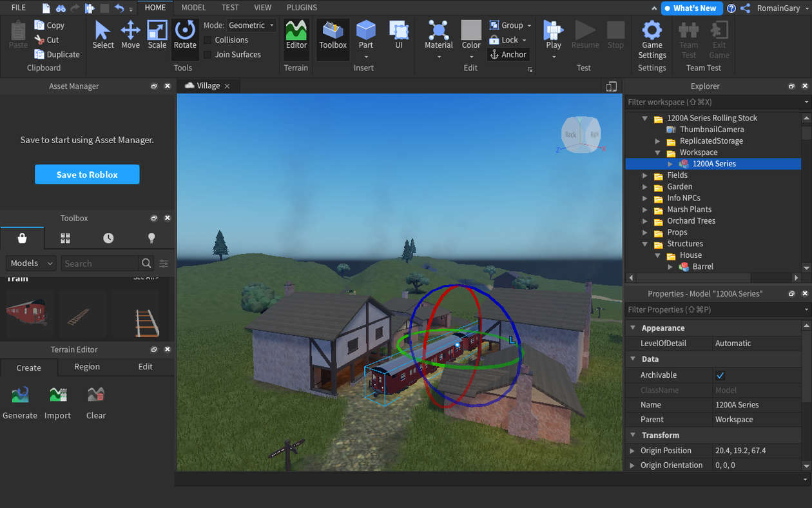Switch to Edit tab in Terrain Editor
Image resolution: width=812 pixels, height=508 pixels.
[146, 367]
